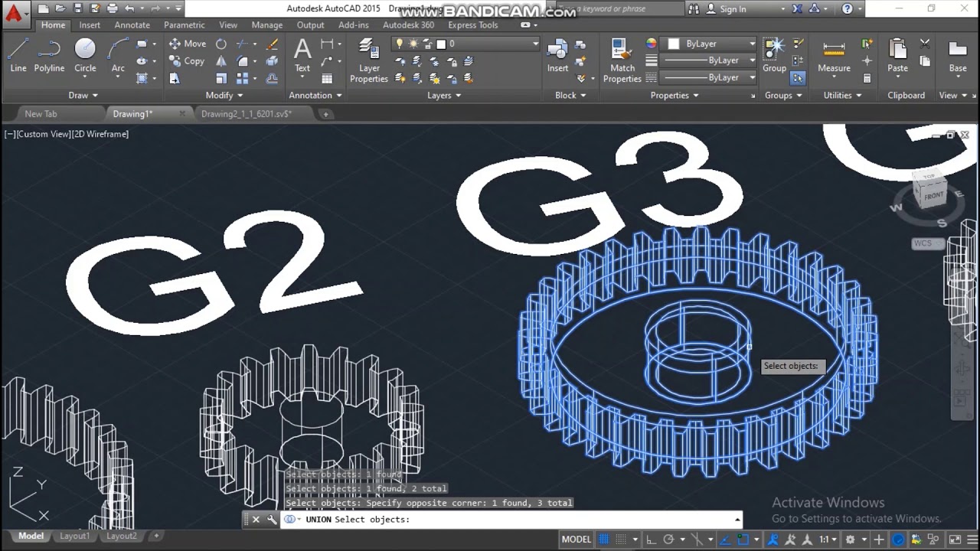Screen dimensions: 980x551
Task: Toggle hardware acceleration in status bar
Action: (x=899, y=540)
